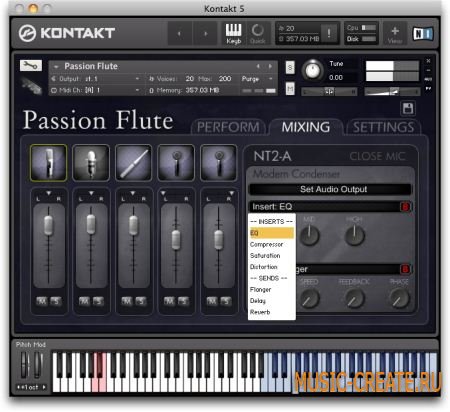Screen dimensions: 450x412
Task: Go to previous preset in the Kontakt header
Action: coord(179,33)
